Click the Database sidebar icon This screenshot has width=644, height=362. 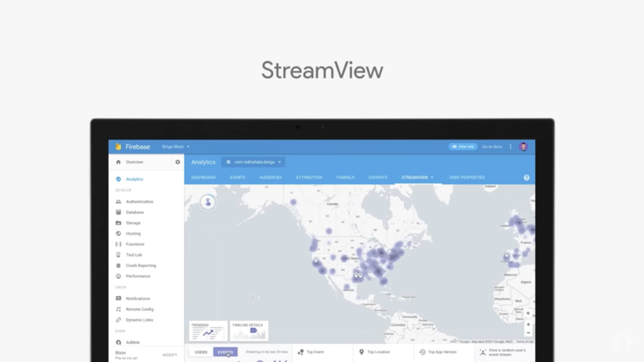(x=118, y=213)
